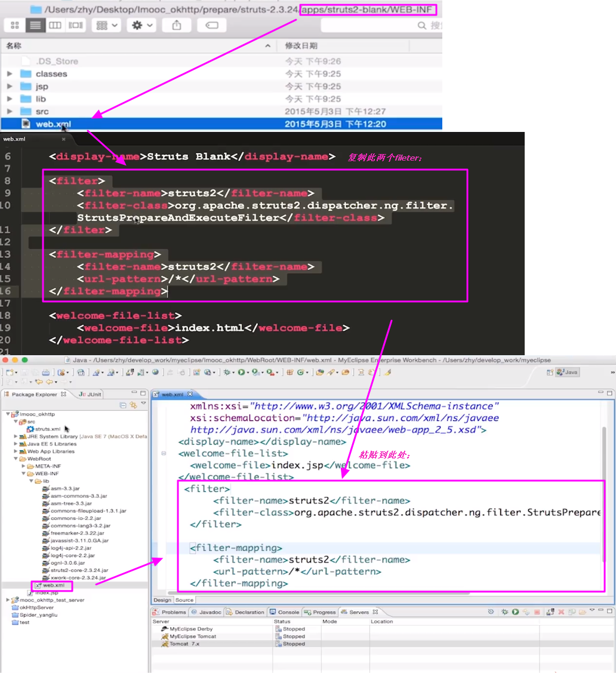
Task: Open Finder arrange-by dropdown
Action: pos(107,25)
